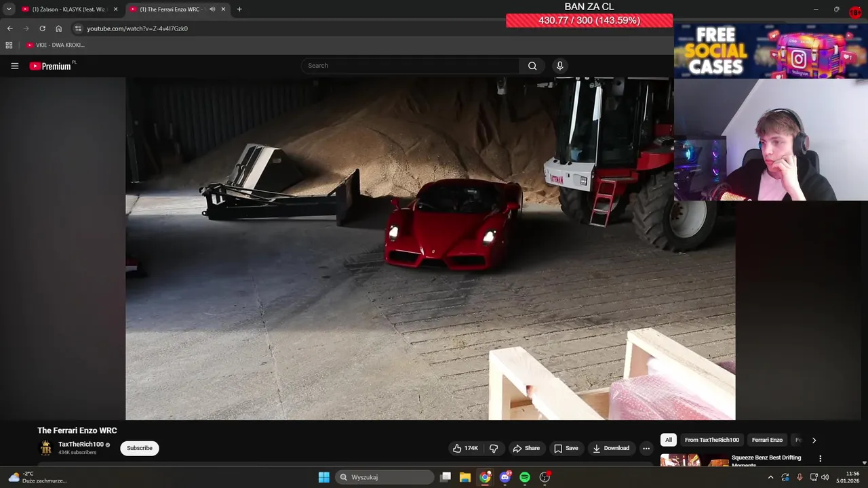Share the Ferrari Enzo WRC video
Viewport: 868px width, 488px height.
point(526,448)
